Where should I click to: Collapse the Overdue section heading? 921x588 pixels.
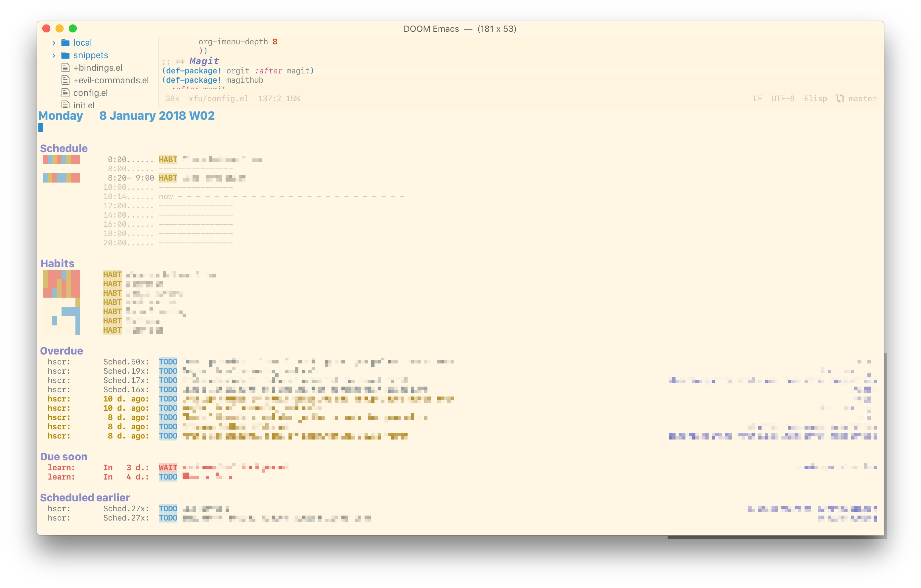coord(61,351)
